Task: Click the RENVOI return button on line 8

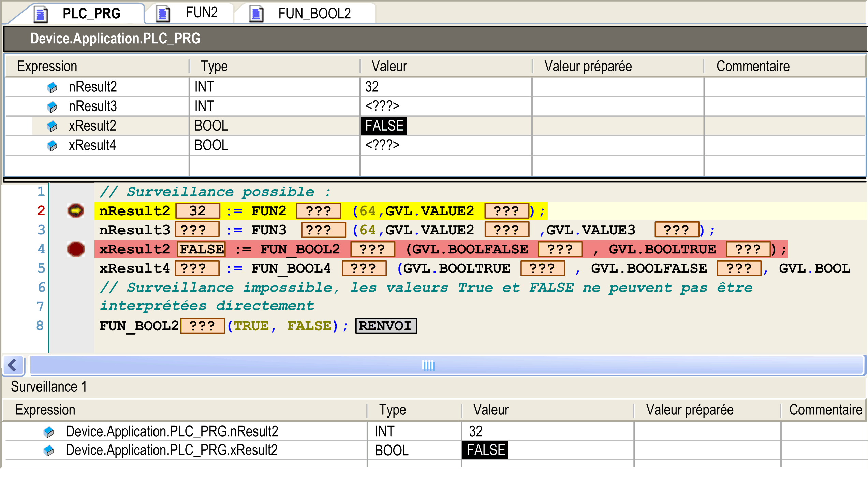Action: pos(386,326)
